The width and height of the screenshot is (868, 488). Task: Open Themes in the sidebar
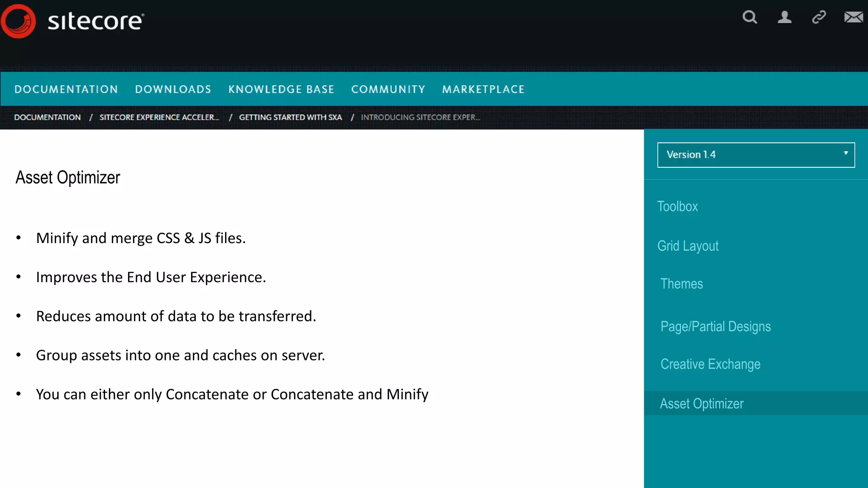tap(682, 284)
